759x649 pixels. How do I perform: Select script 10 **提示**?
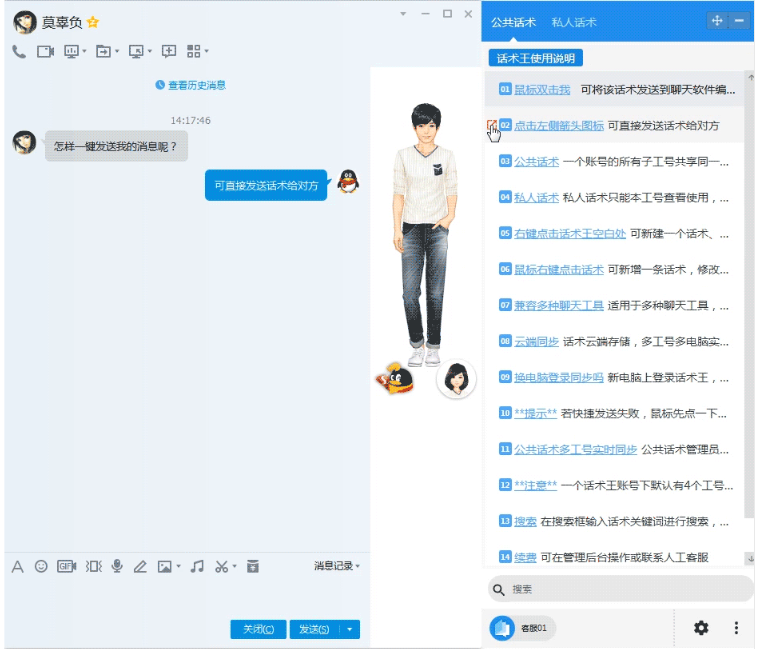(614, 413)
